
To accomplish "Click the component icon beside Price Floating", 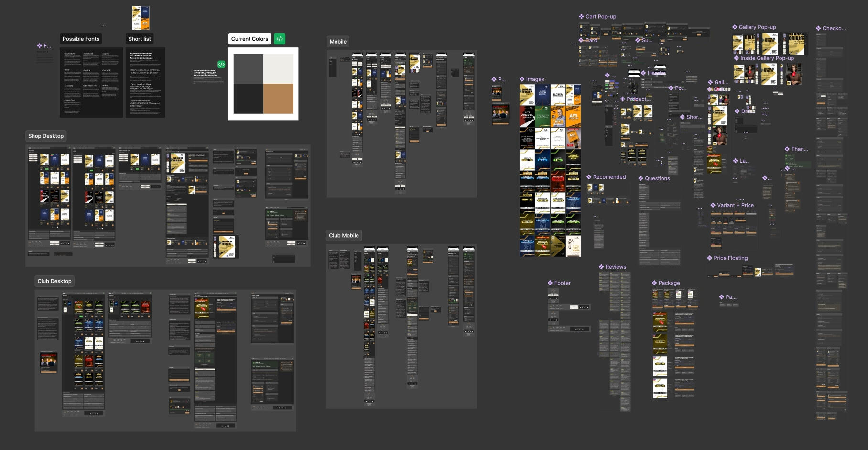I will (x=710, y=258).
